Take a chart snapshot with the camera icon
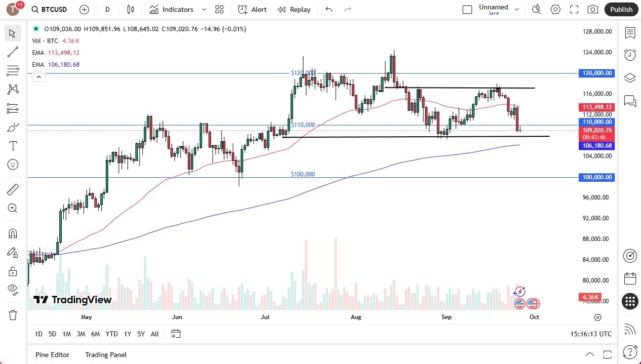Viewport: 641px width, 364px height. [593, 9]
